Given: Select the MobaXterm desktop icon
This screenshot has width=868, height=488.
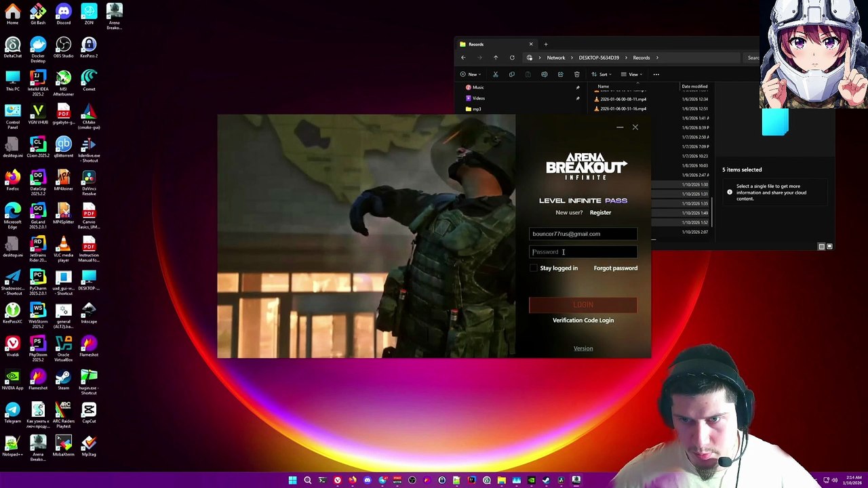Looking at the screenshot, I should 63,446.
